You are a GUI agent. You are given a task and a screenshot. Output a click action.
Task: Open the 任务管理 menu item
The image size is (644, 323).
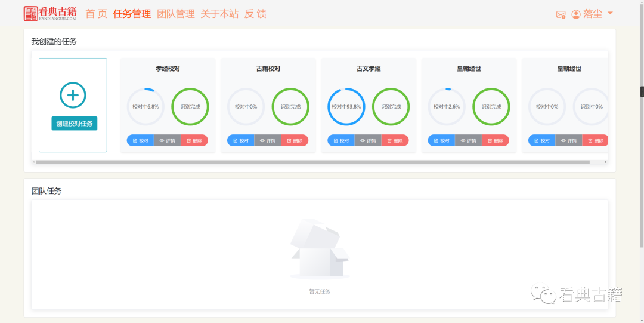(132, 14)
